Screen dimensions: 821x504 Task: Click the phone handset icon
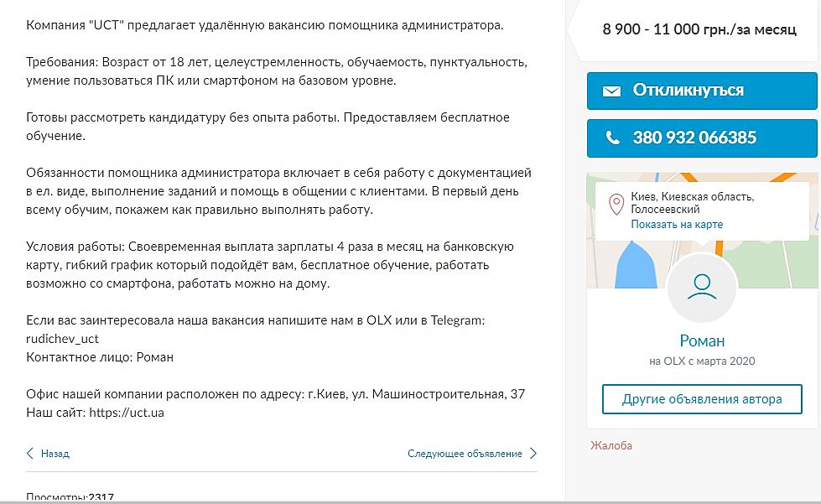pyautogui.click(x=611, y=138)
